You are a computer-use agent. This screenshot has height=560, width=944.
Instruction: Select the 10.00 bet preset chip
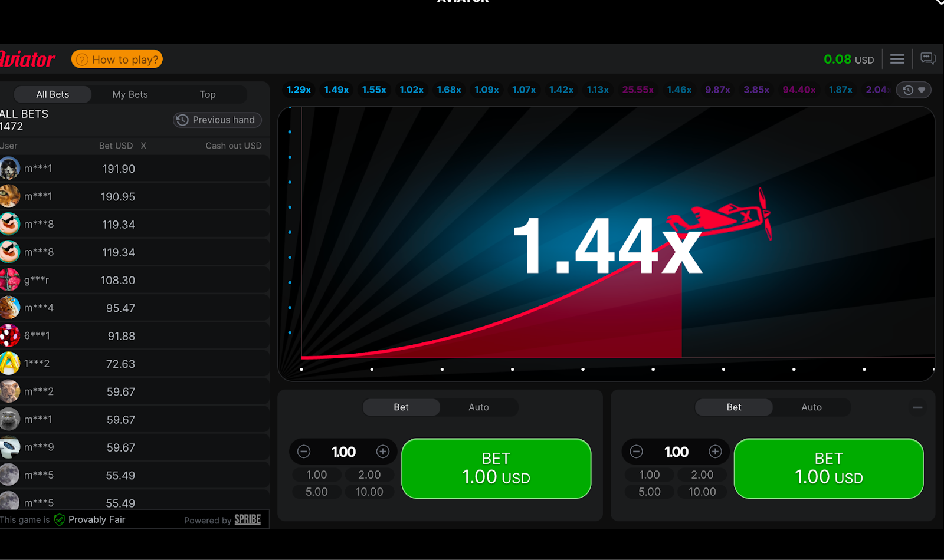(369, 491)
